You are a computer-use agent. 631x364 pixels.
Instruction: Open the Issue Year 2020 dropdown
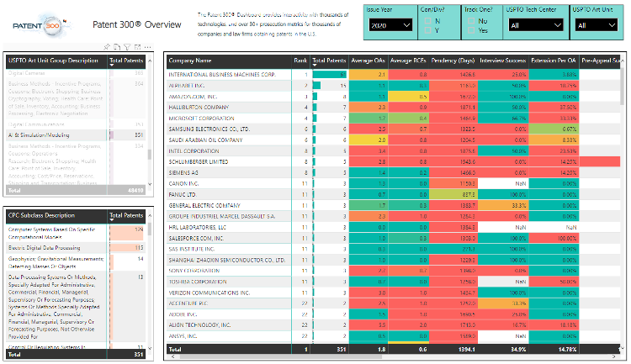pos(390,25)
